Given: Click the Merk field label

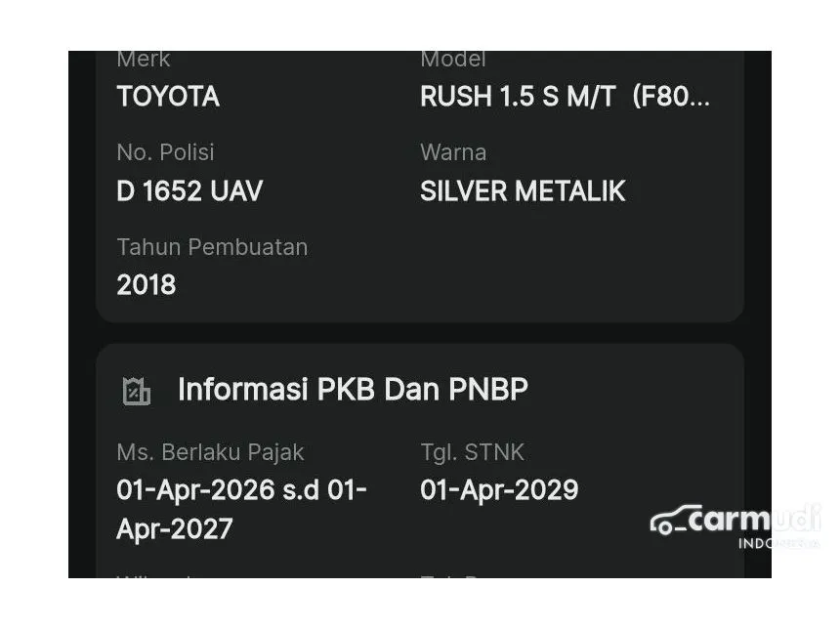Looking at the screenshot, I should point(144,60).
